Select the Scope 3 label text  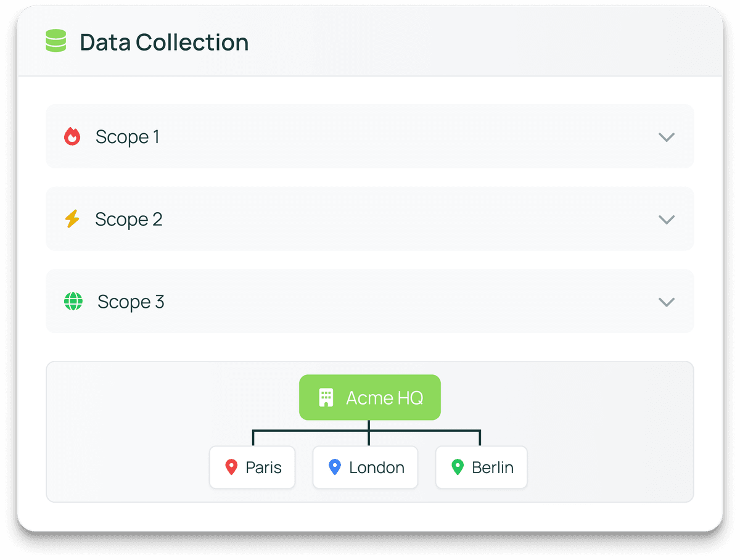[x=131, y=302]
